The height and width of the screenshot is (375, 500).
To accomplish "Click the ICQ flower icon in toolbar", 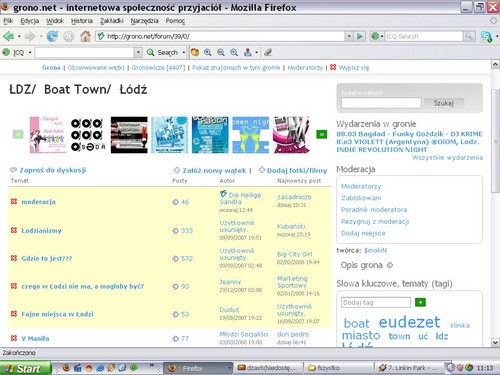I will click(6, 52).
